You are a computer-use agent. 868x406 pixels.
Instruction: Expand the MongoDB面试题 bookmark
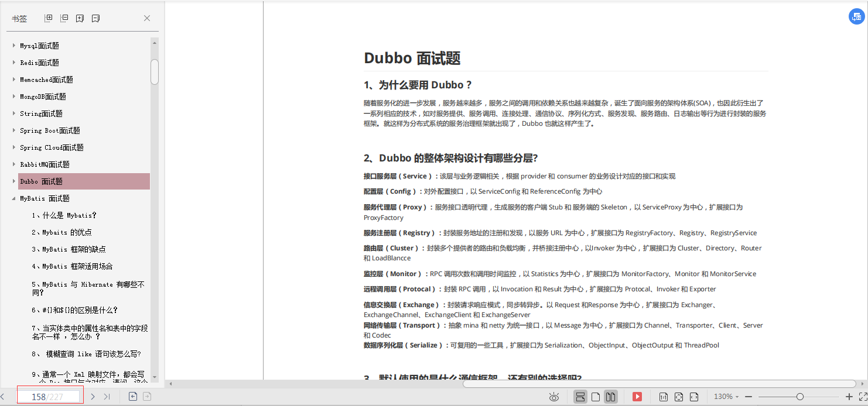14,97
